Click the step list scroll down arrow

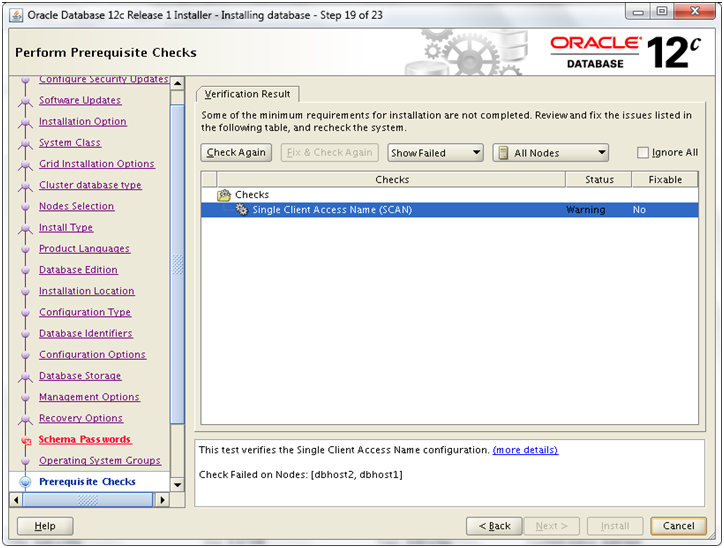pos(177,485)
